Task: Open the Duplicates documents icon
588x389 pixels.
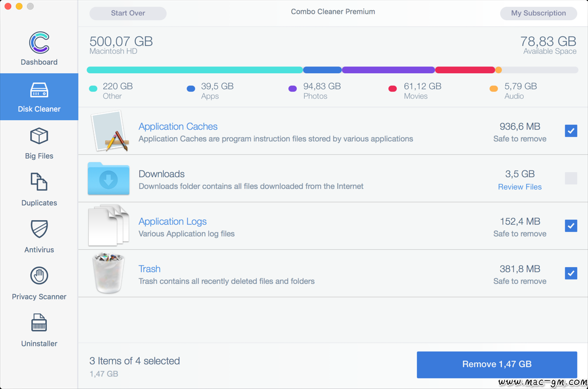Action: (x=39, y=182)
